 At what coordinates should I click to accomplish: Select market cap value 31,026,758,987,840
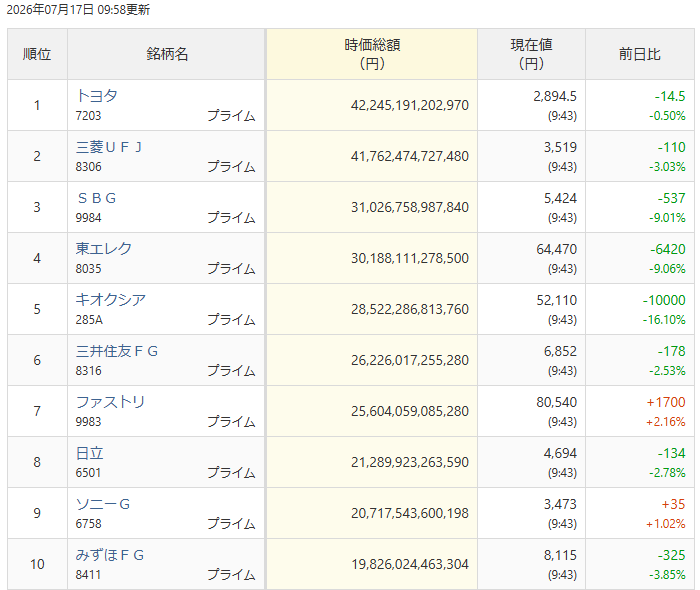[409, 207]
